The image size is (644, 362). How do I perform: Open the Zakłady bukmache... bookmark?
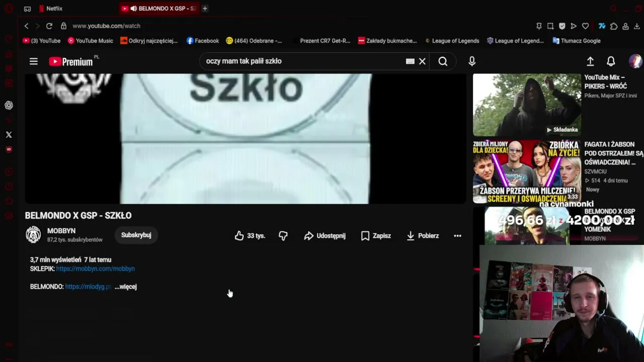click(387, 41)
